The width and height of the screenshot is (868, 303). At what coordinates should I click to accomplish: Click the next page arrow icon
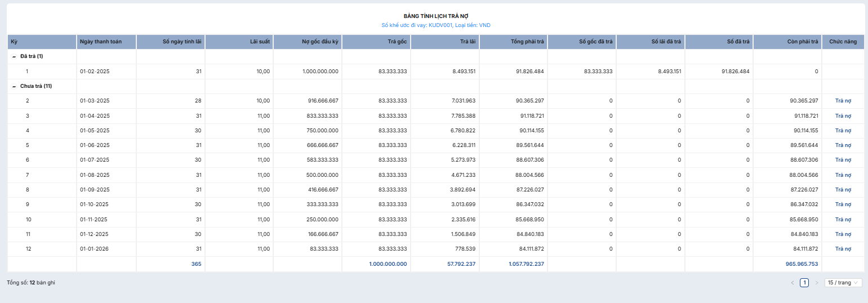pos(817,283)
